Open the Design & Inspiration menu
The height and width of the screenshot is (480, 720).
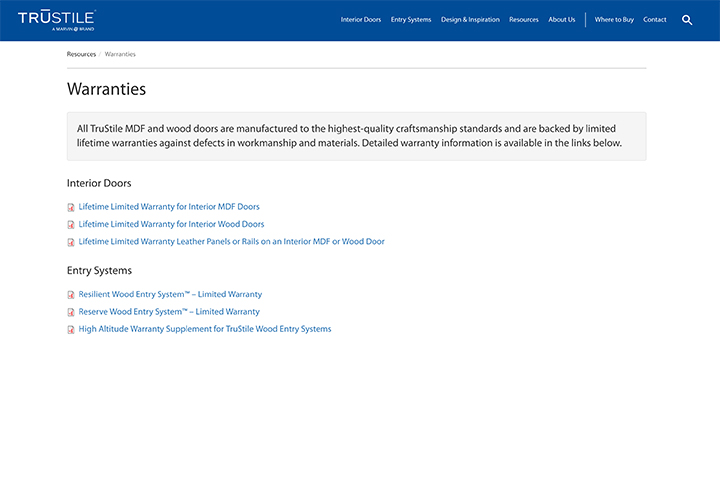(x=470, y=20)
